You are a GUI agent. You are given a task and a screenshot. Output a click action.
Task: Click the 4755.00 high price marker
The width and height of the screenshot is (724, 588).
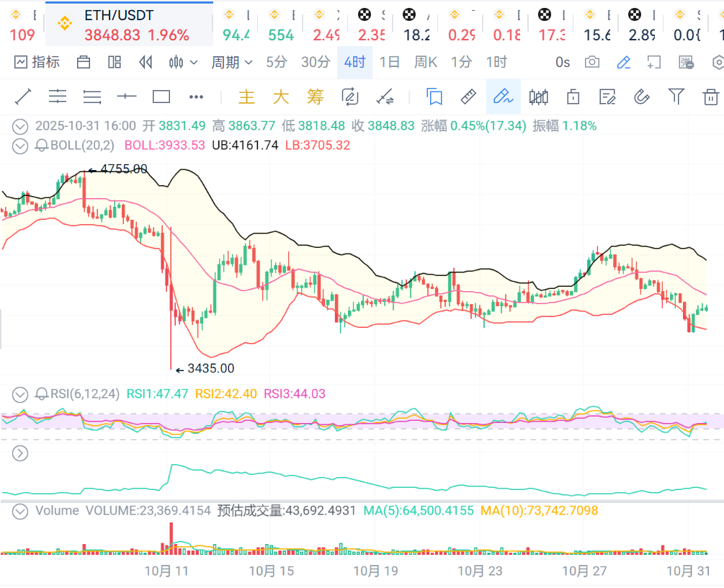pos(123,169)
